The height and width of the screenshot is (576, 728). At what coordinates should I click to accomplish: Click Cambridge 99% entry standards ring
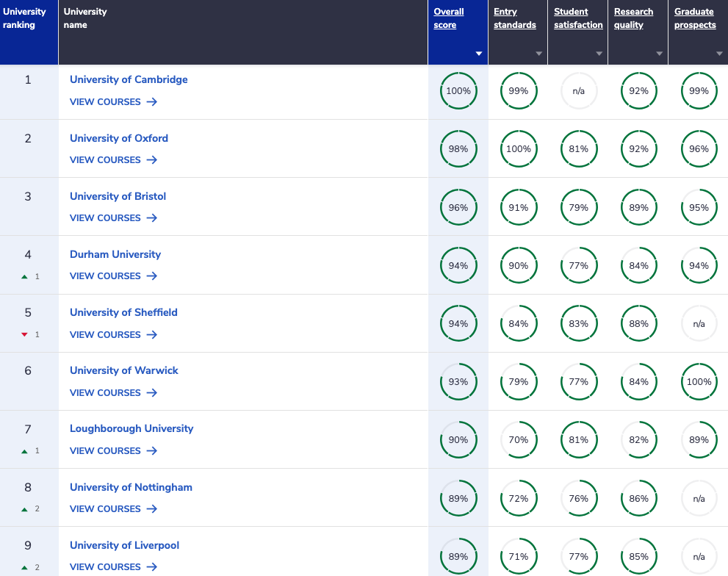(x=519, y=90)
